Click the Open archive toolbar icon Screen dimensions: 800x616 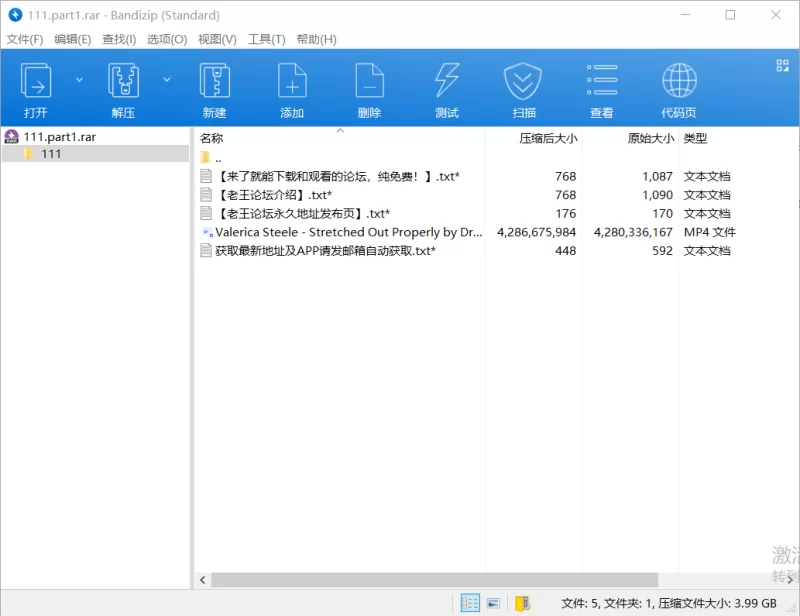click(x=36, y=81)
